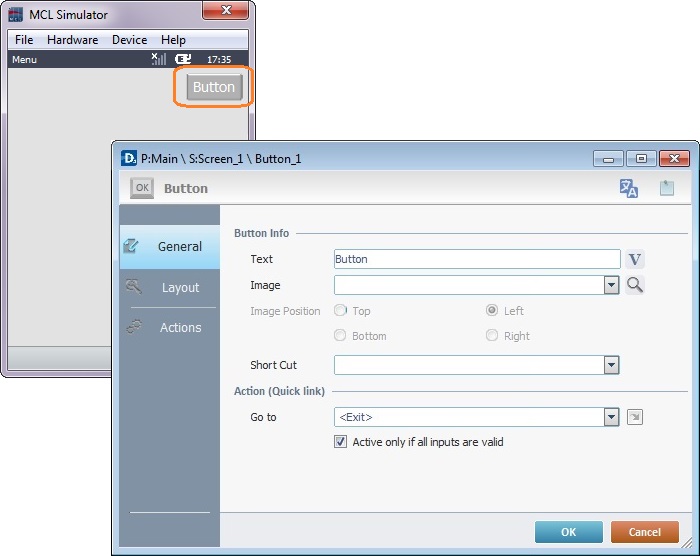The image size is (700, 556).
Task: Click the Go to destination arrow icon
Action: point(634,417)
